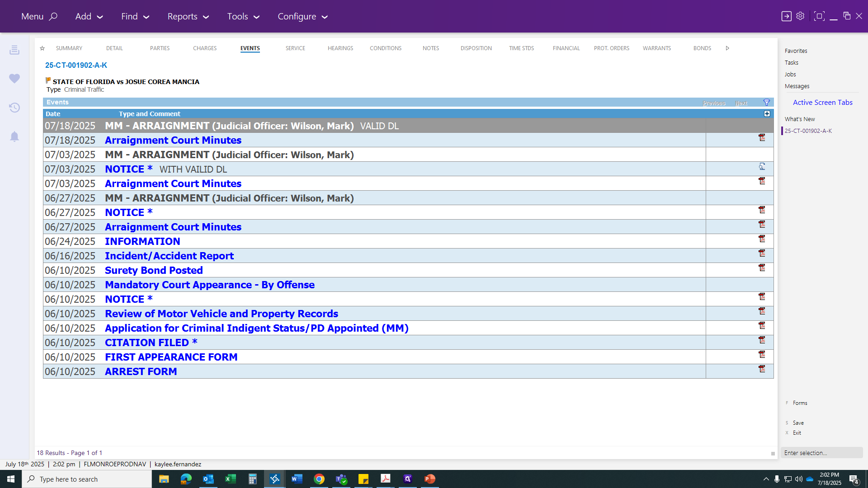The width and height of the screenshot is (868, 488).
Task: Open the Add dropdown menu
Action: 89,17
